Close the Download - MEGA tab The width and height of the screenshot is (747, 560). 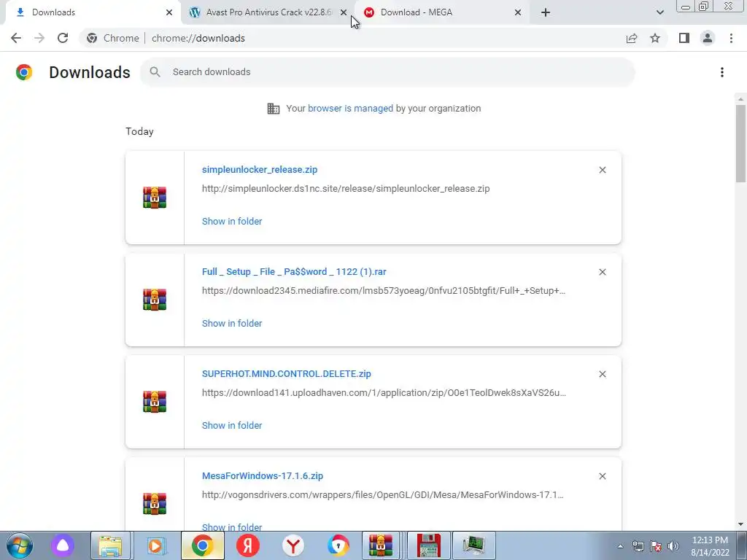pos(518,12)
